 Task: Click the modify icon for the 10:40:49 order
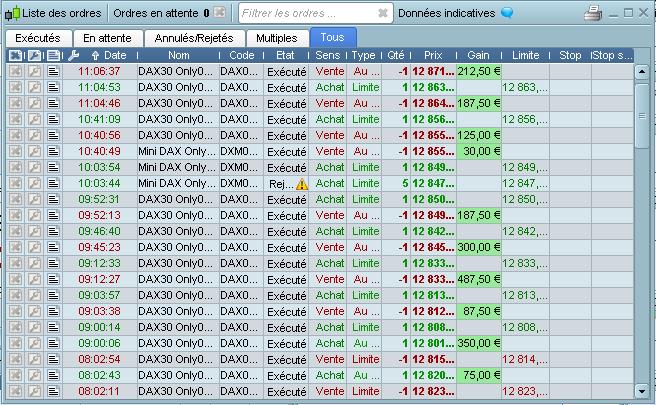pos(35,151)
